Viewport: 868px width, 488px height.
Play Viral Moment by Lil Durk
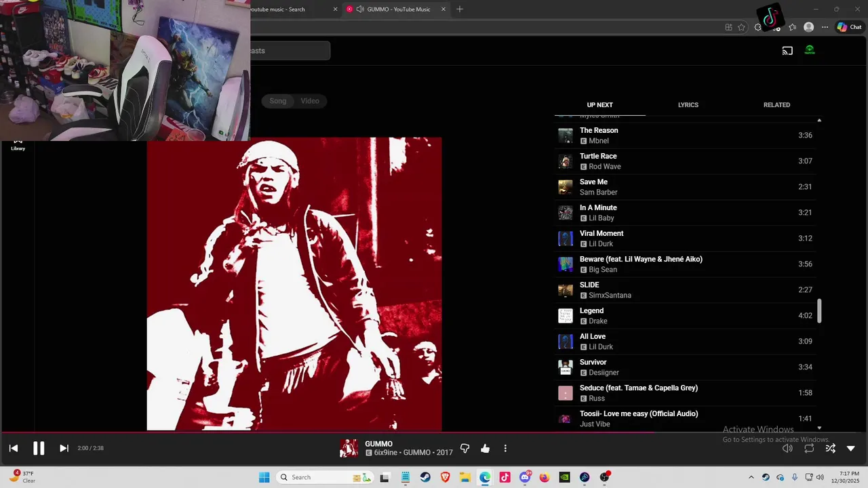tap(685, 239)
